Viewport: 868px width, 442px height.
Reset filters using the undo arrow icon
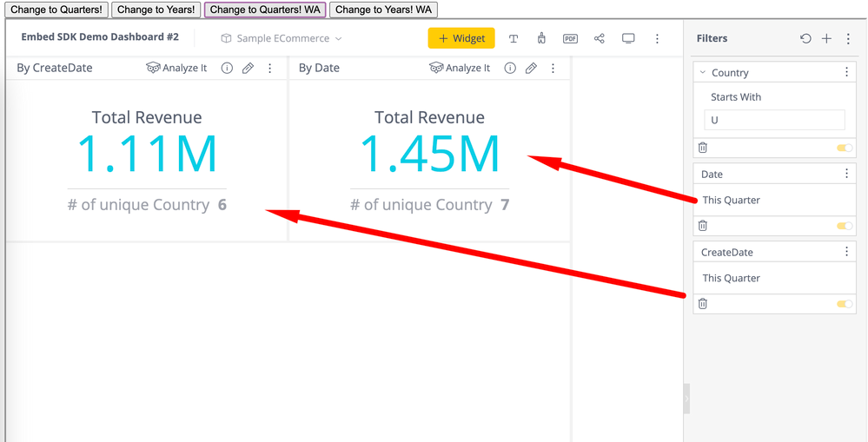pos(805,39)
